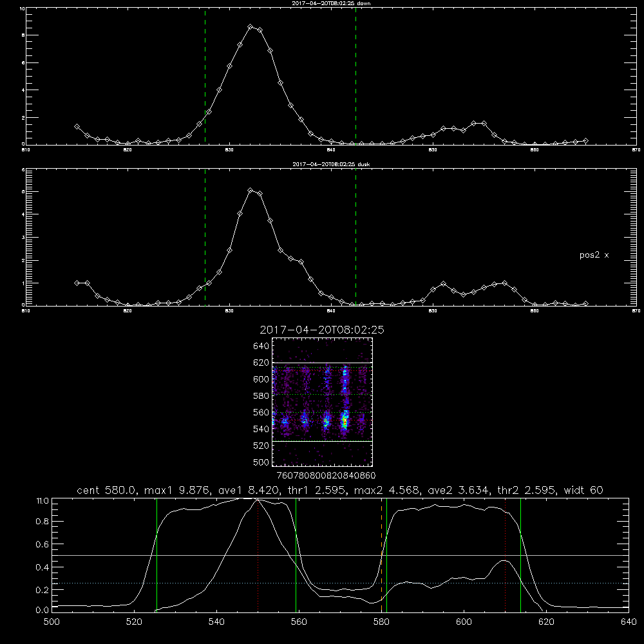Select the 'ave2 3.634' value
Screen dimensions: 644x644
coord(458,490)
